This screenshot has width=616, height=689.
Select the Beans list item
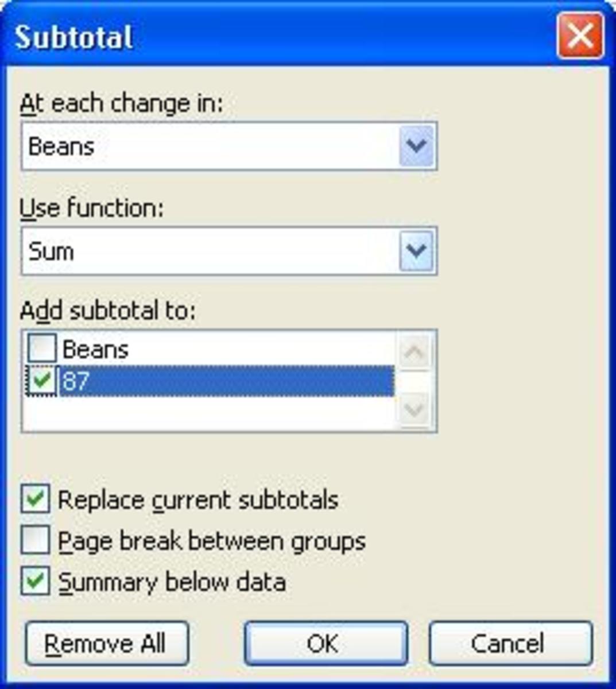pyautogui.click(x=95, y=349)
